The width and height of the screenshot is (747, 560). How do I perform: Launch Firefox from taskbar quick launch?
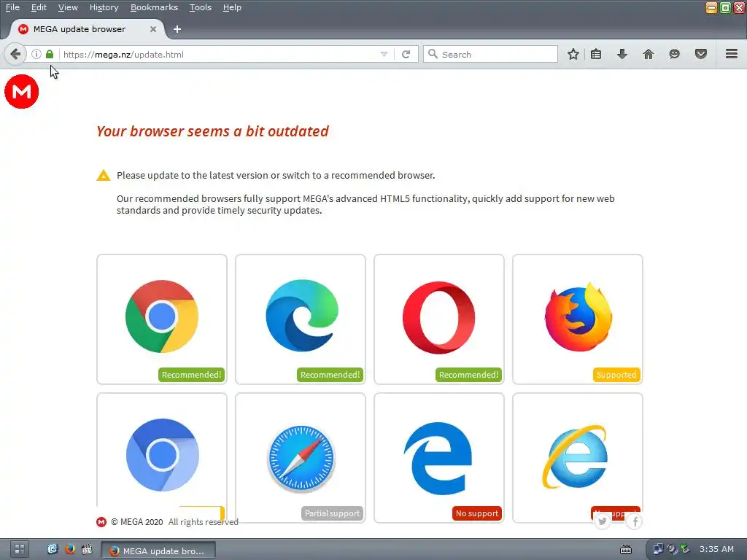(69, 549)
